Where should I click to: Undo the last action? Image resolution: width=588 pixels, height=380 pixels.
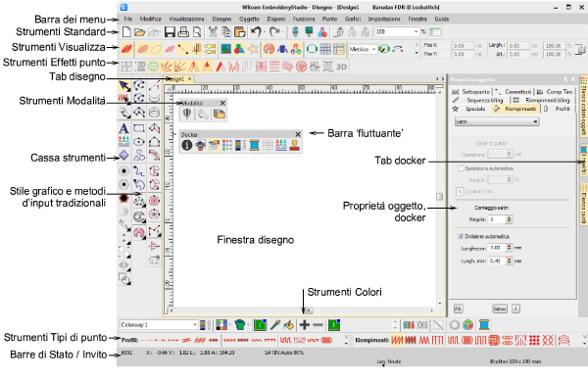pyautogui.click(x=256, y=32)
